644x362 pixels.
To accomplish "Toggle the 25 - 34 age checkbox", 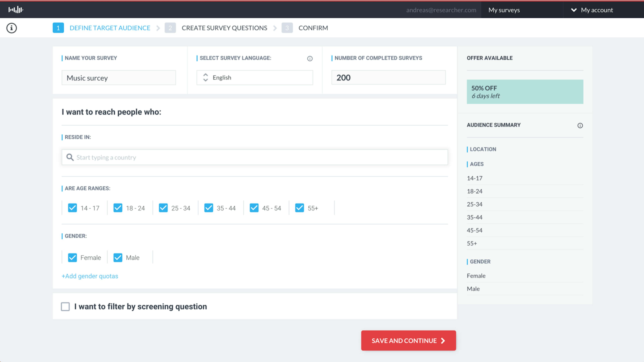I will pyautogui.click(x=163, y=208).
